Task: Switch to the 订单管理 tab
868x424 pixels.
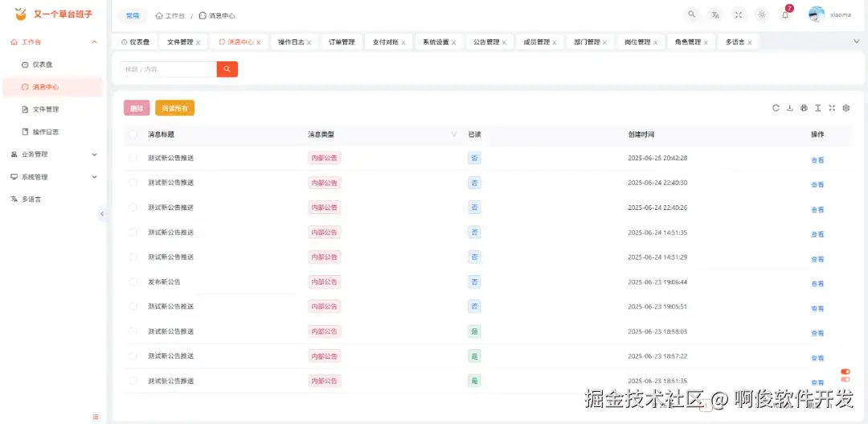Action: pos(342,42)
